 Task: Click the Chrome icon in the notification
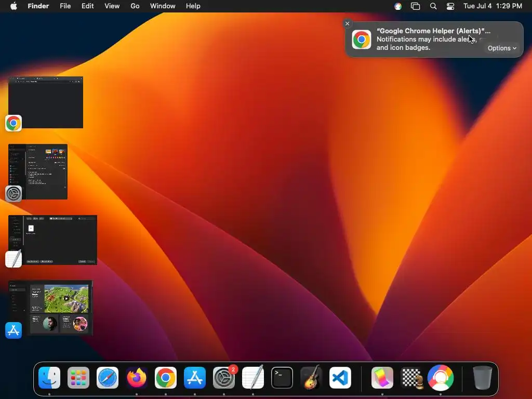[x=362, y=39]
